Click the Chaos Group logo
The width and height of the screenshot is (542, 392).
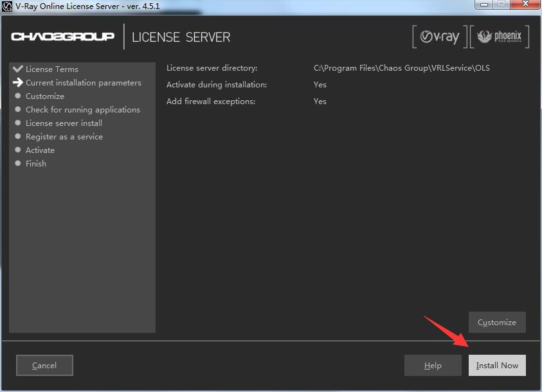62,37
